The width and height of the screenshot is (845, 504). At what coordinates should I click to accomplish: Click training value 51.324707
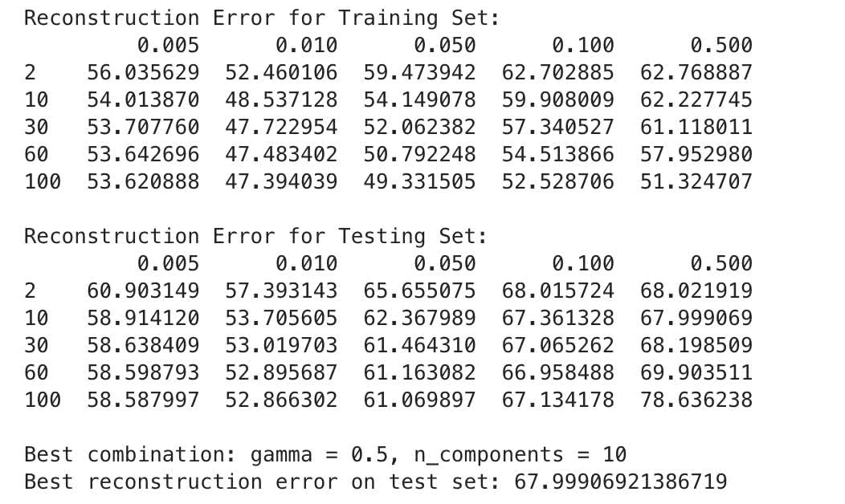696,182
